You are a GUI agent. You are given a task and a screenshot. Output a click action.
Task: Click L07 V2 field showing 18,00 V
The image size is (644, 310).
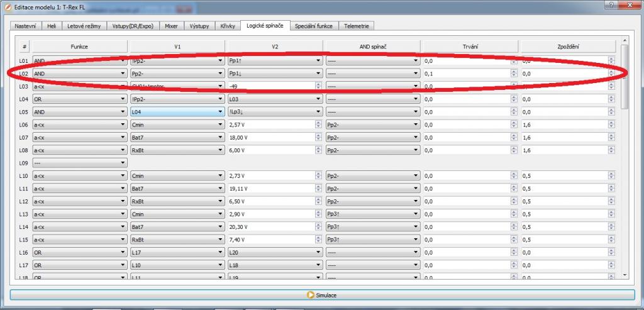point(270,137)
